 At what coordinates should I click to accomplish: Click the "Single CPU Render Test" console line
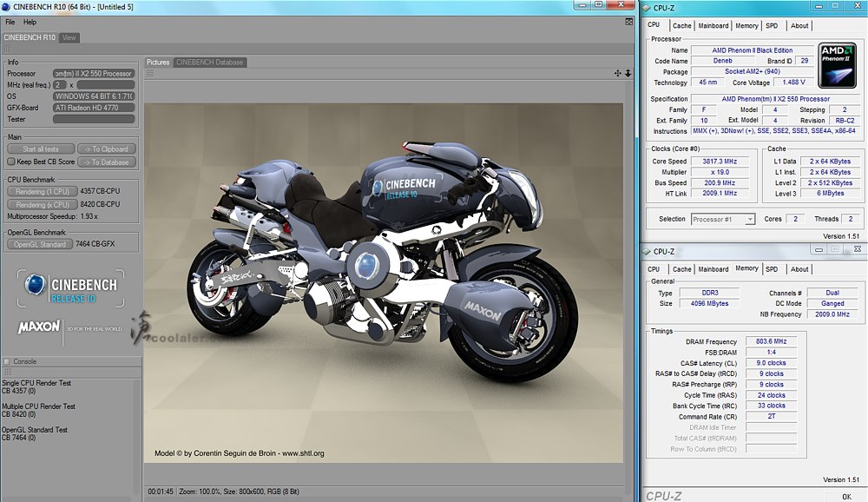coord(36,383)
